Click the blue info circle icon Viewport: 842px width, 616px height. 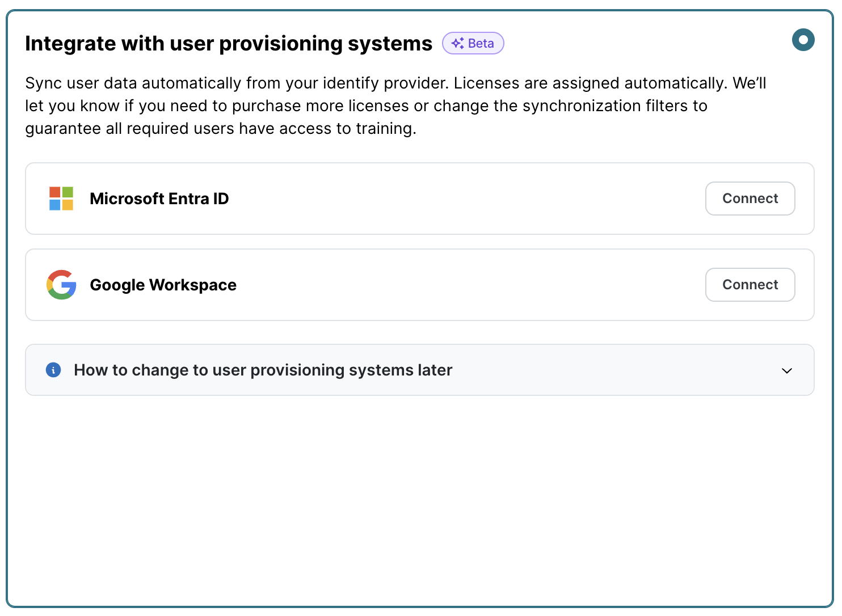pos(53,370)
